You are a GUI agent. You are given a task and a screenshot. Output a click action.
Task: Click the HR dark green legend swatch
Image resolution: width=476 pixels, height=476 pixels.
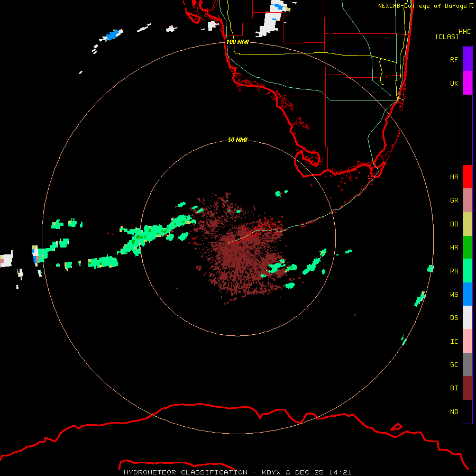(467, 248)
